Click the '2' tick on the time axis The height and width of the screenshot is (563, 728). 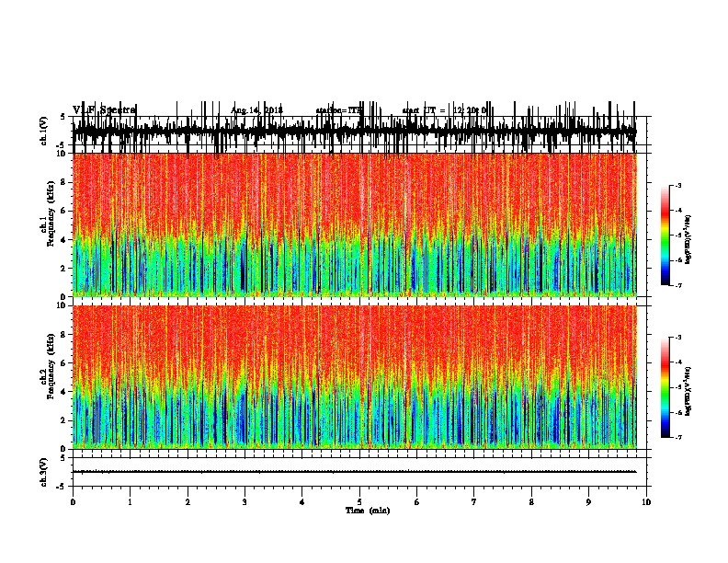(188, 502)
